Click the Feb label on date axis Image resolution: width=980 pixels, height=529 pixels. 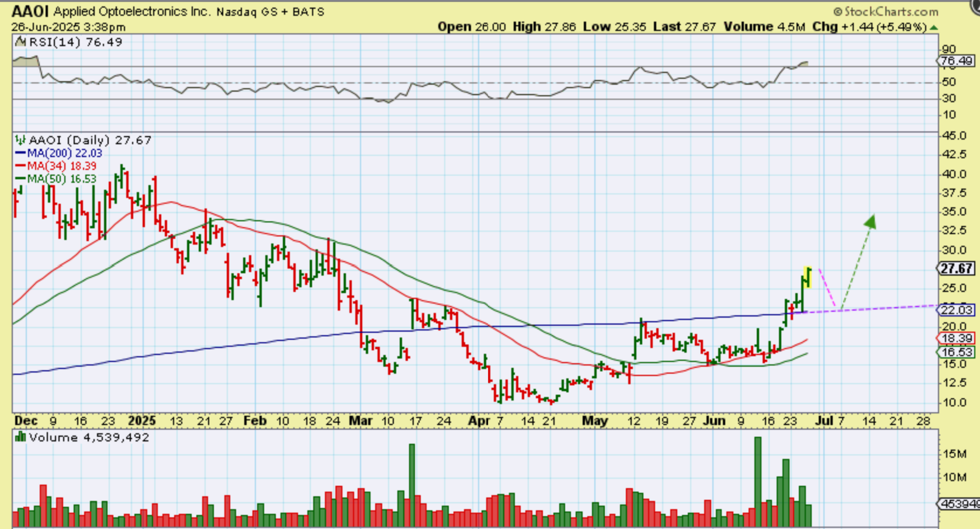click(255, 421)
